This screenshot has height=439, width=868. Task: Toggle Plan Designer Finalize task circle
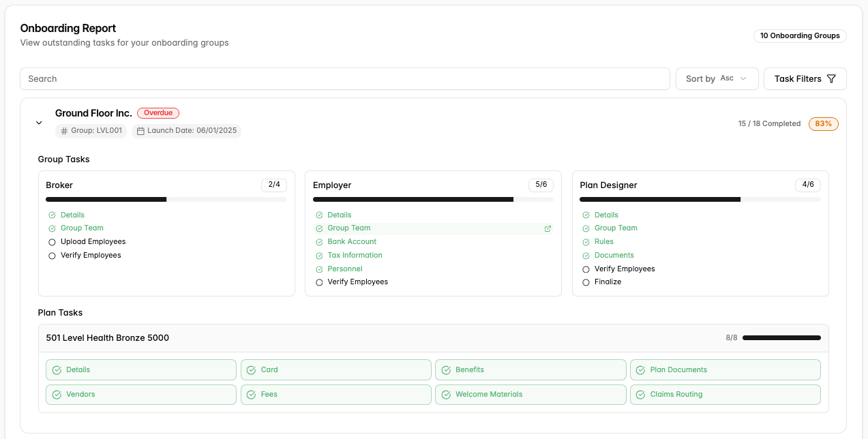586,282
